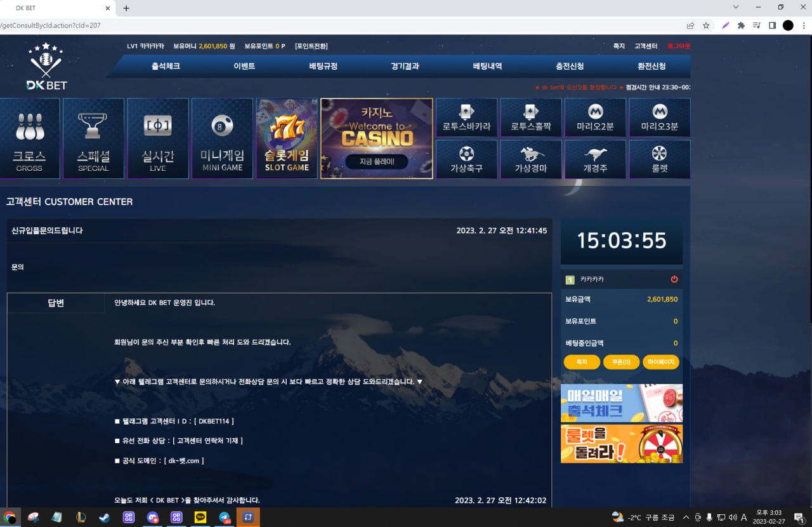
Task: Open KakaoTalk from the Windows taskbar
Action: 200,517
